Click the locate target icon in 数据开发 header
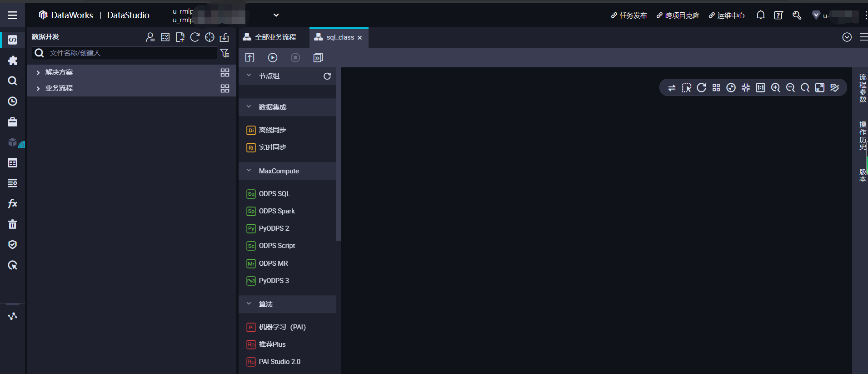Viewport: 868px width, 374px height. [210, 37]
